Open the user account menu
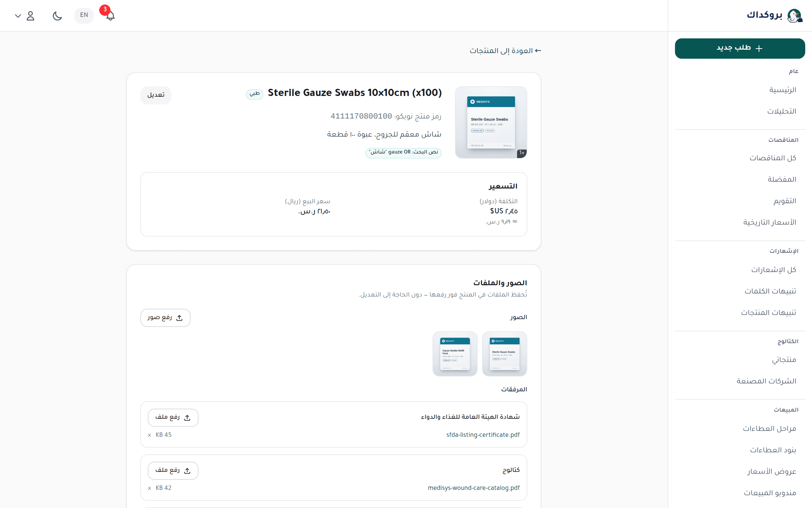Viewport: 812px width, 508px height. tap(25, 15)
